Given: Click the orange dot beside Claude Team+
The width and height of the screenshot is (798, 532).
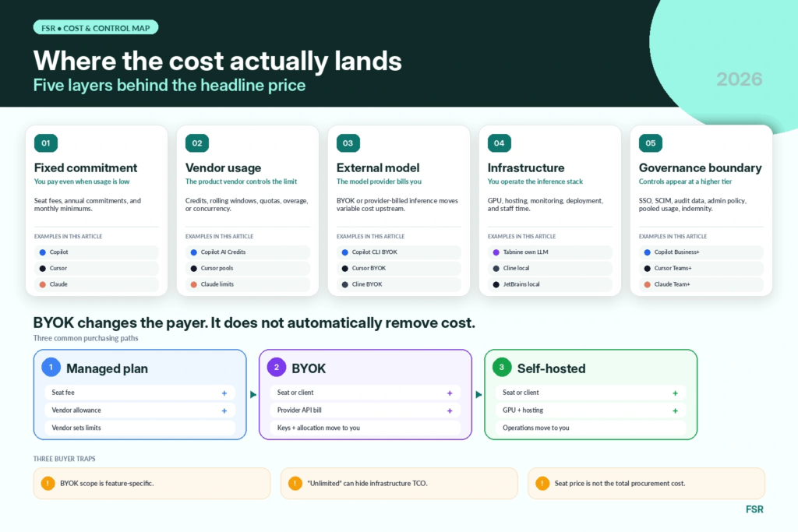Looking at the screenshot, I should [647, 285].
